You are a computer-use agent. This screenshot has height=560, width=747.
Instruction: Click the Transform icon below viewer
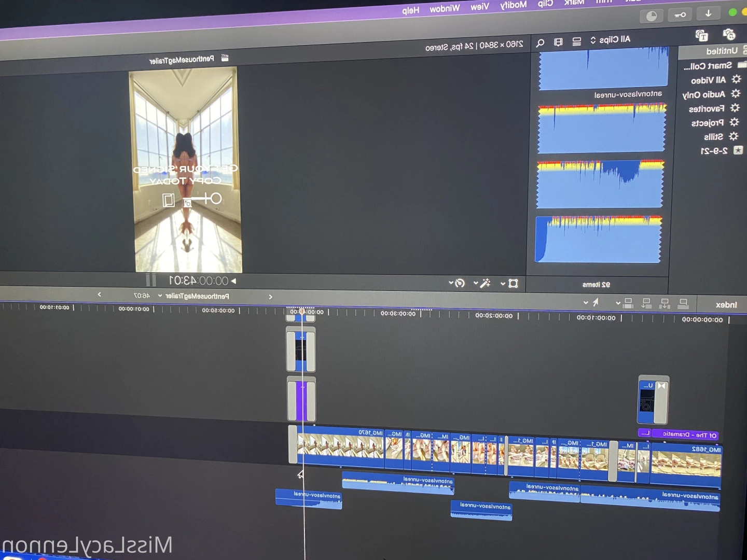(x=513, y=283)
